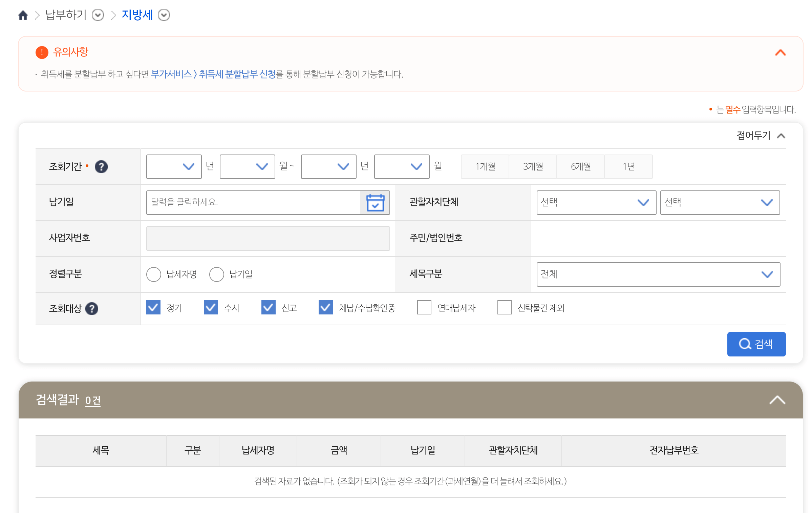Click the help icon next to 조회대상
This screenshot has height=513, width=812.
(92, 308)
